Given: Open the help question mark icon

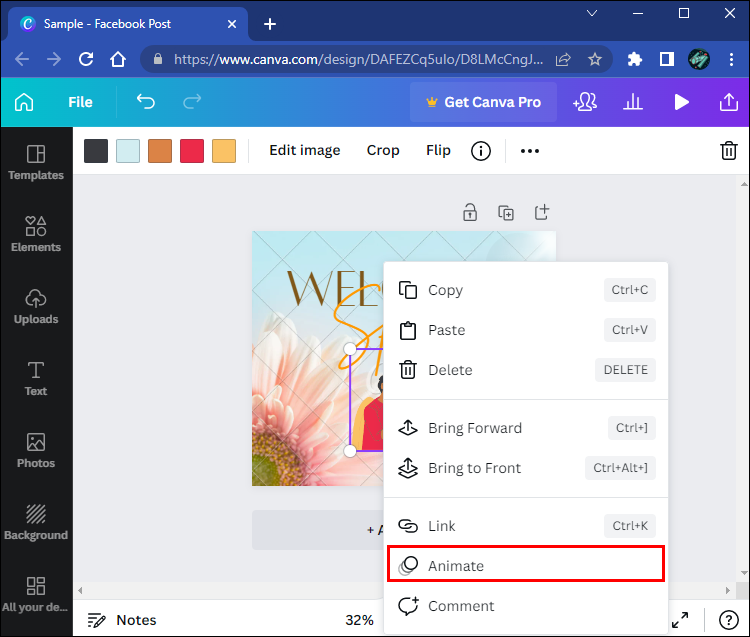Looking at the screenshot, I should tap(728, 620).
